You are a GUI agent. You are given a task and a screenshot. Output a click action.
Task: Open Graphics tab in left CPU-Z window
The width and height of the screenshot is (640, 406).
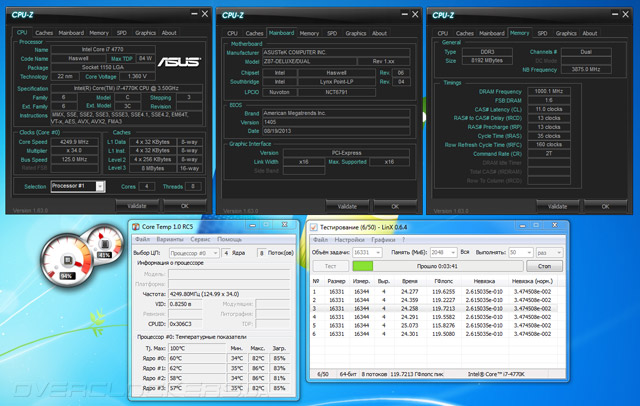pos(145,33)
